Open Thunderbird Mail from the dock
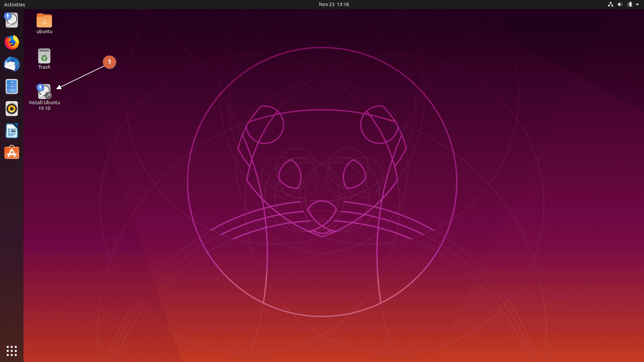The height and width of the screenshot is (362, 644). click(x=11, y=65)
